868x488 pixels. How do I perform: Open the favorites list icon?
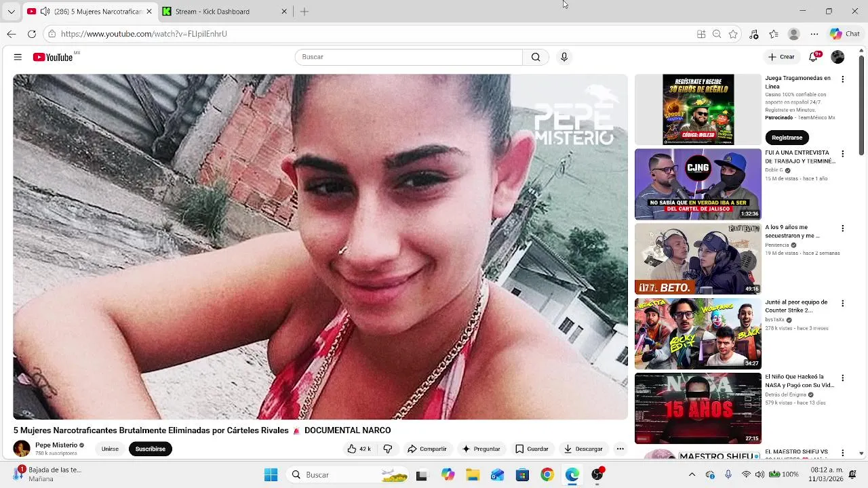tap(774, 34)
